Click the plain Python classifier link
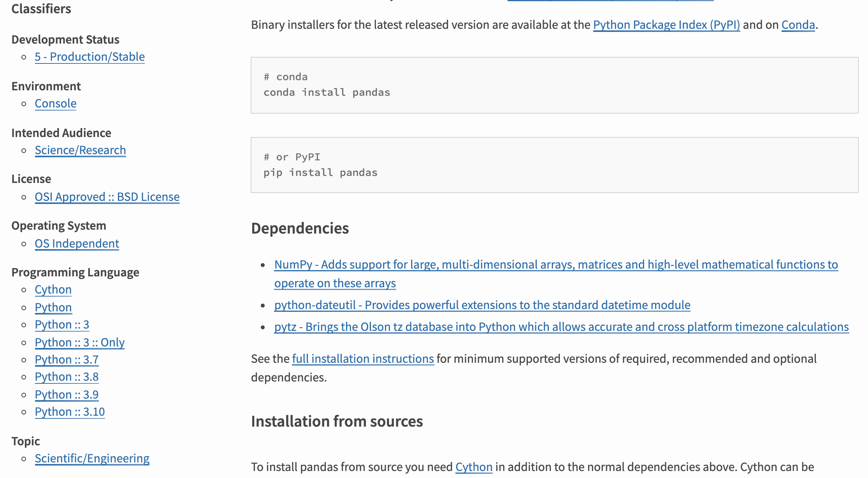The image size is (868, 478). tap(53, 308)
